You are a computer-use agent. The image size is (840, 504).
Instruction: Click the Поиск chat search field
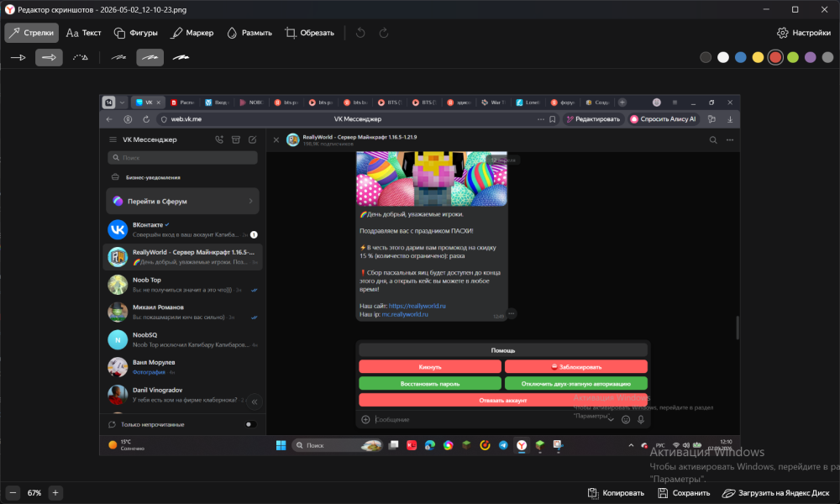pyautogui.click(x=182, y=157)
